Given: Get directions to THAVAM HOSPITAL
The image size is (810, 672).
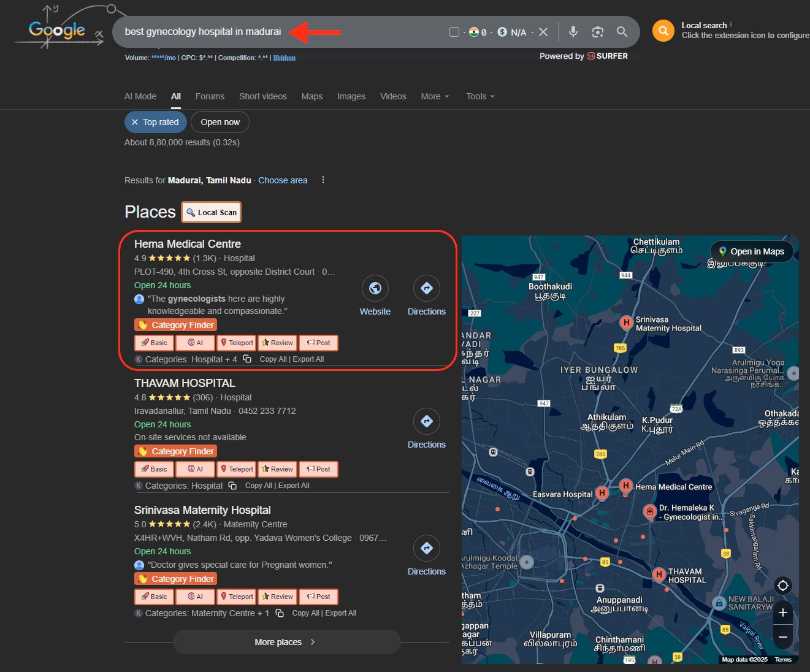Looking at the screenshot, I should (x=426, y=421).
